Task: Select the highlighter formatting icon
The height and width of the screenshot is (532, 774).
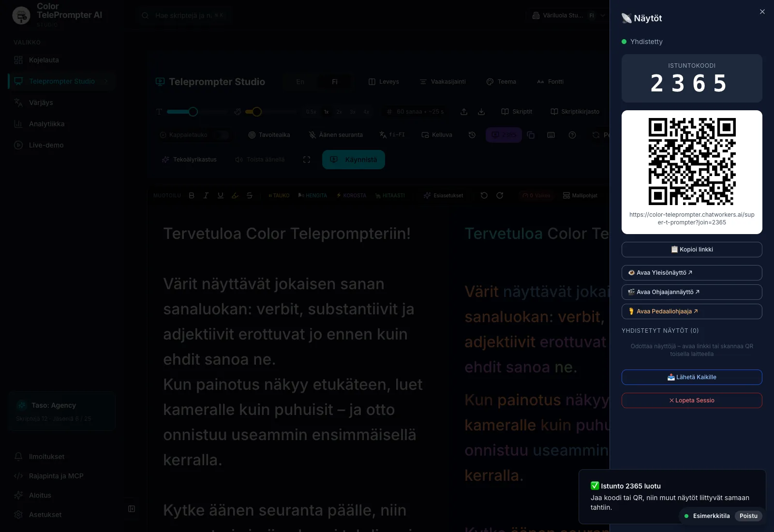Action: coord(235,195)
